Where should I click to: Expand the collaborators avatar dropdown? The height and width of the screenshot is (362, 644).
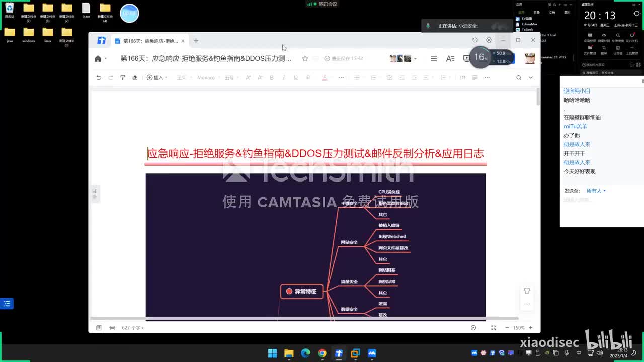[x=415, y=59]
